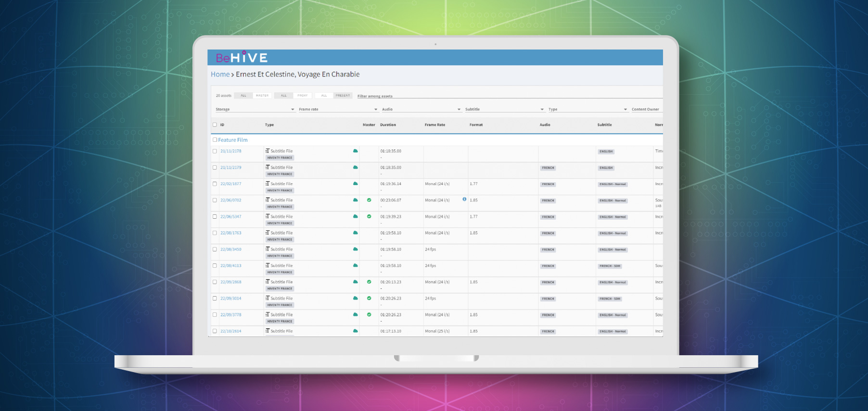868x411 pixels.
Task: Click the green master checkmark for asset 22/06/0702
Action: coord(369,200)
